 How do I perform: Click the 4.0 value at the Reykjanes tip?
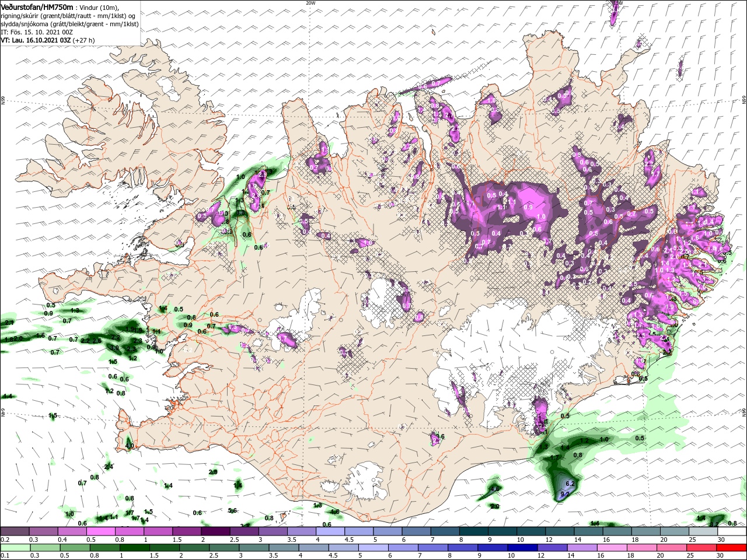pos(130,446)
